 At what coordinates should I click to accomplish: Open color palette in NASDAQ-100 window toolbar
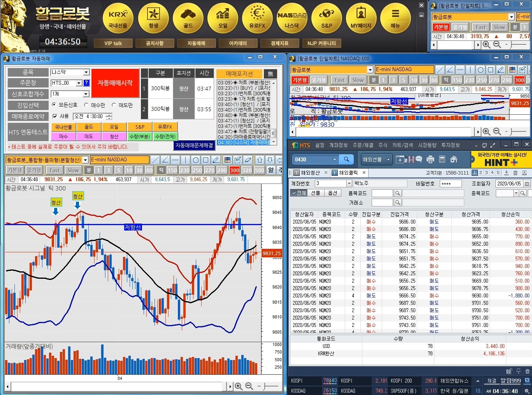click(512, 70)
